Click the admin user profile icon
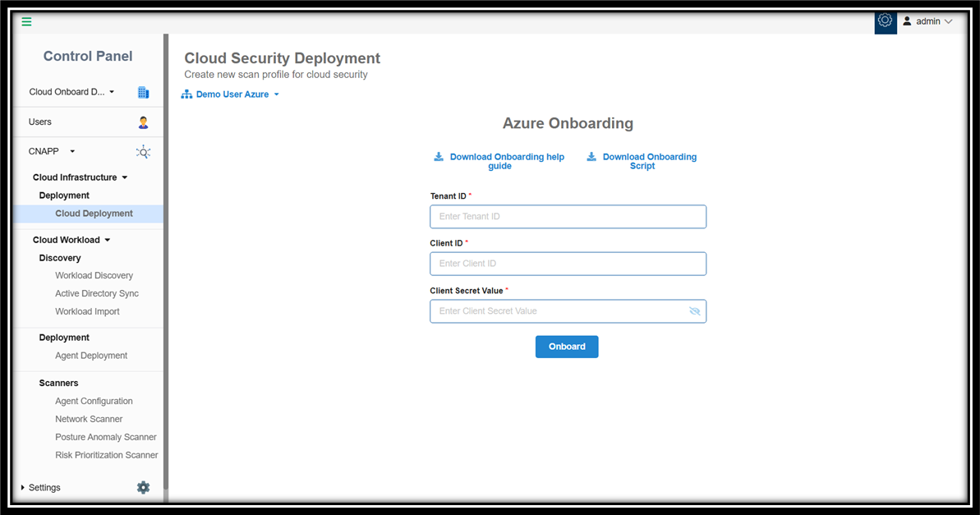Image resolution: width=980 pixels, height=515 pixels. 907,21
